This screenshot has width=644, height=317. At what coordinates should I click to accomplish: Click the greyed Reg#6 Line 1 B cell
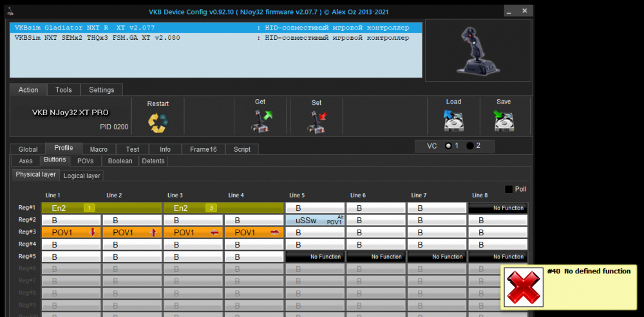71,269
